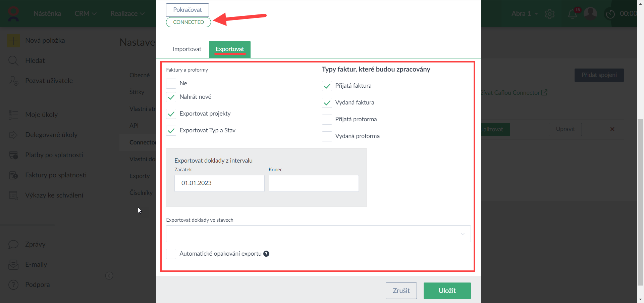The image size is (644, 303).
Task: Open the Abra 1 account dropdown
Action: [524, 14]
